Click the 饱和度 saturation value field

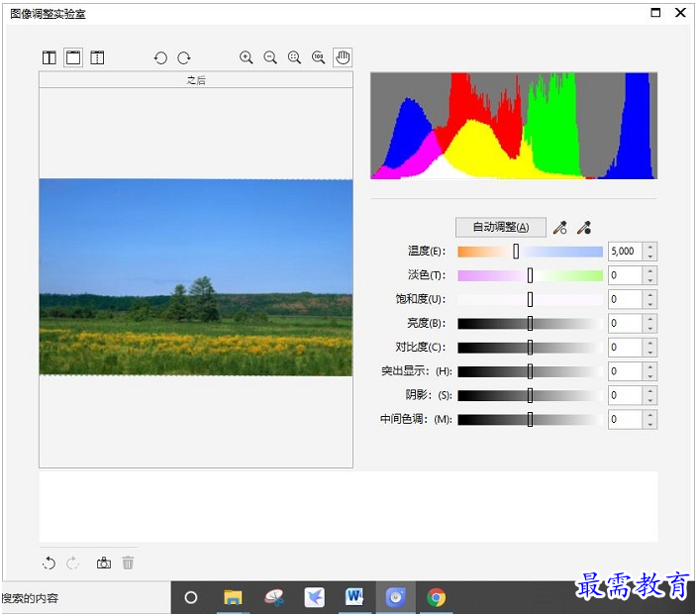pyautogui.click(x=625, y=300)
